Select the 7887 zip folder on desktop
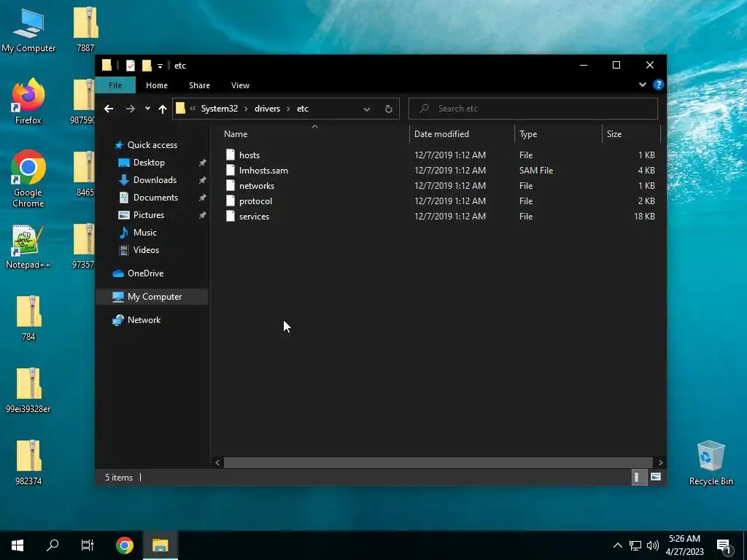 pyautogui.click(x=86, y=28)
